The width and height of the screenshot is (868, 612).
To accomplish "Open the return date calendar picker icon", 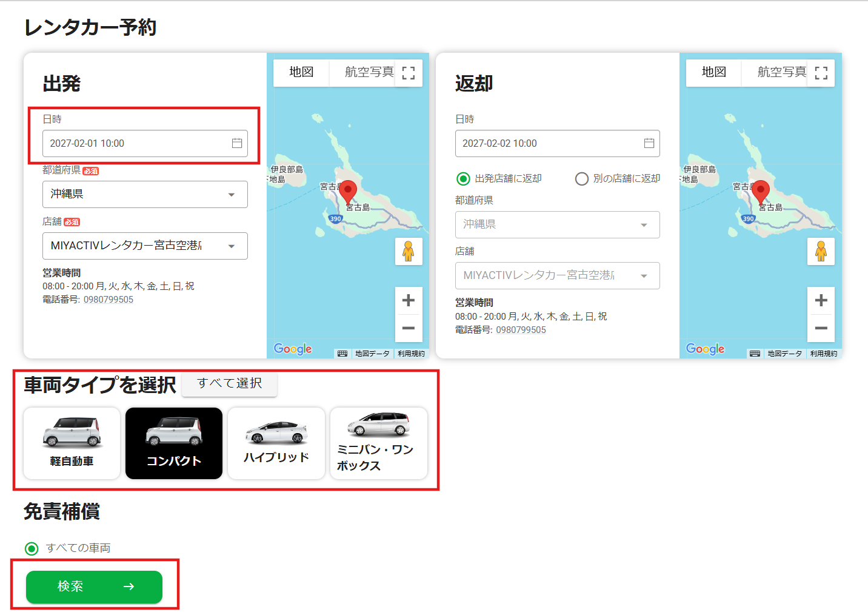I will coord(649,143).
